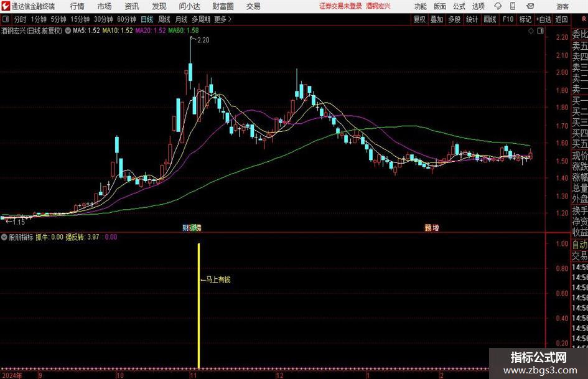The width and height of the screenshot is (588, 379).
Task: Click the MA5: 1.52 indicator label
Action: click(86, 30)
